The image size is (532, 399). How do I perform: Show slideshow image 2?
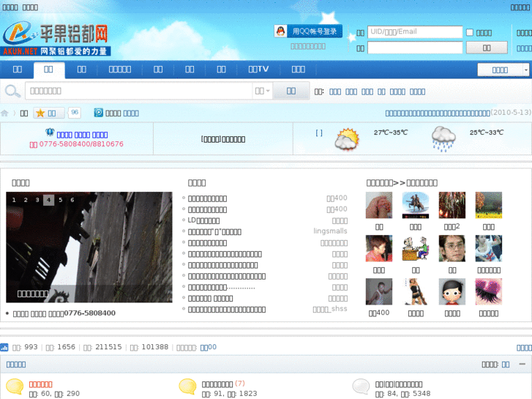pos(26,200)
